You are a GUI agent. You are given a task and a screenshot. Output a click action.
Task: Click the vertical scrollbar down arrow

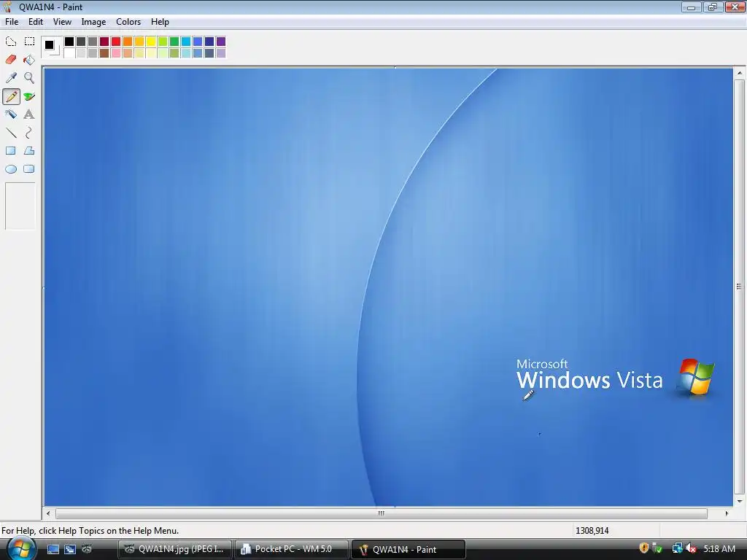(740, 501)
